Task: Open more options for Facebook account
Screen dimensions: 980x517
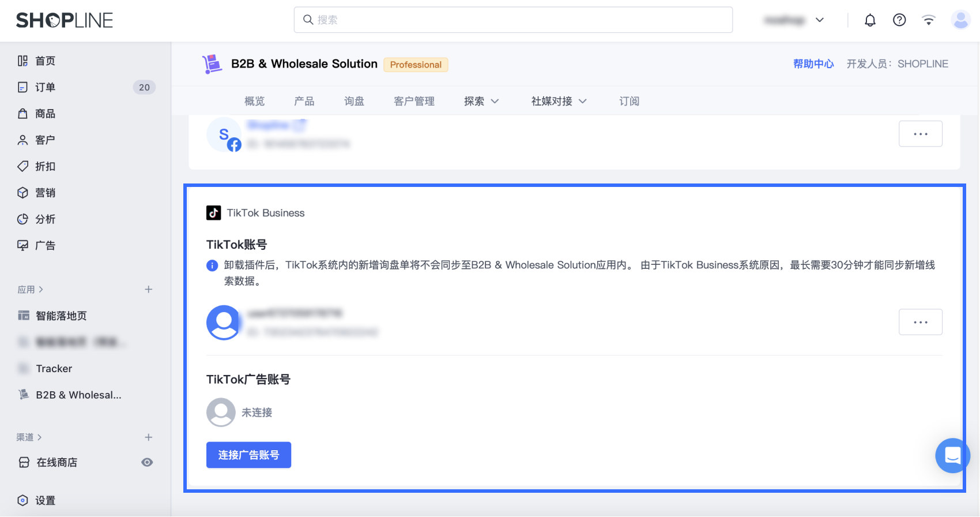Action: click(x=921, y=134)
